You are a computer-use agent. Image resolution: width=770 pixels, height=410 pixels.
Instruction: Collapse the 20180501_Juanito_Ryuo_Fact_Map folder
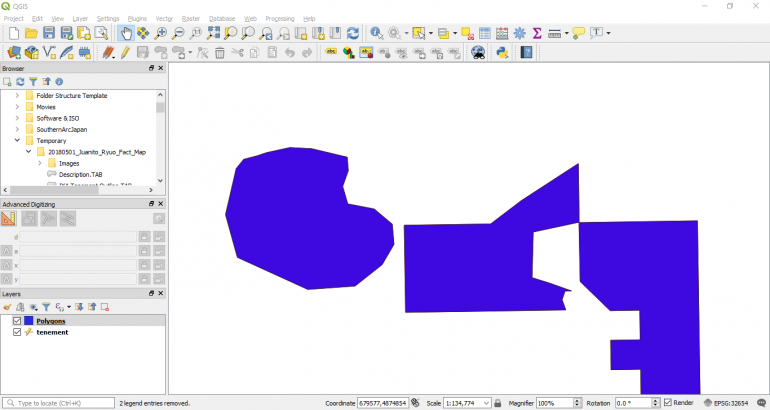[28, 152]
